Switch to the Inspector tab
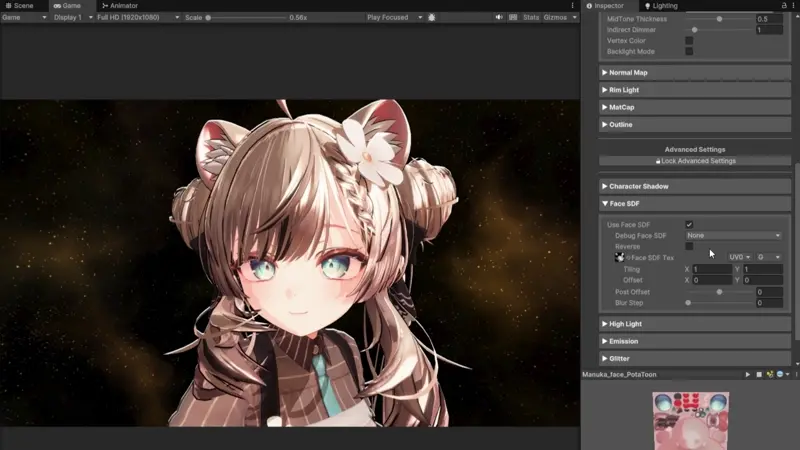The width and height of the screenshot is (800, 450). tap(605, 6)
